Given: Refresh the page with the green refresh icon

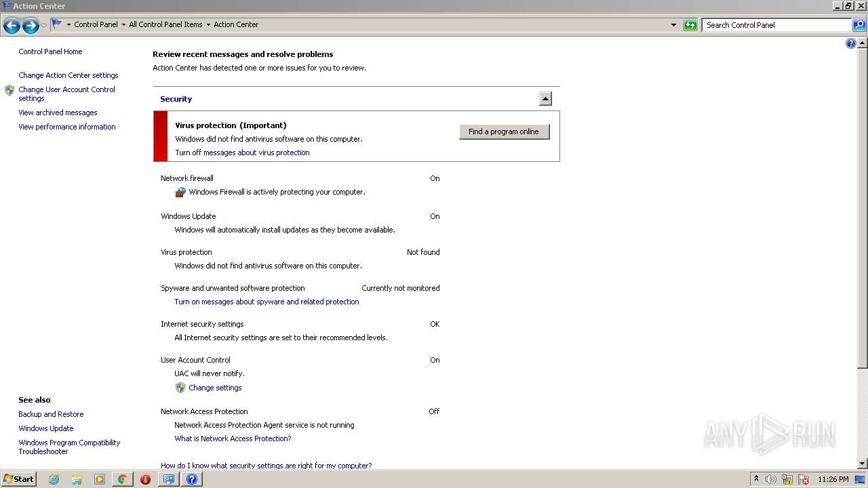Looking at the screenshot, I should (690, 25).
